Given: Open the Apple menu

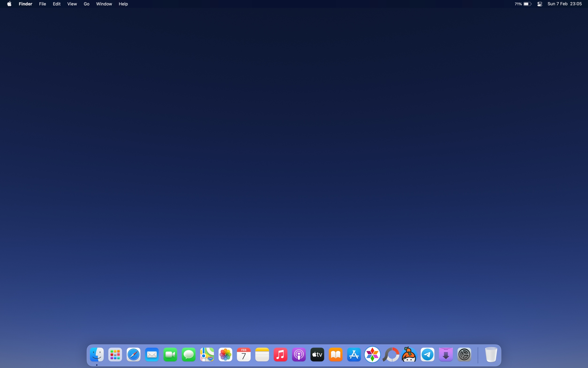Looking at the screenshot, I should pyautogui.click(x=9, y=4).
